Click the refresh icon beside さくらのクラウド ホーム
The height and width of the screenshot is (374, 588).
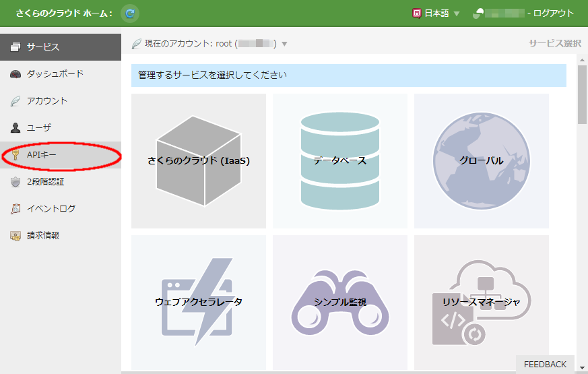130,13
